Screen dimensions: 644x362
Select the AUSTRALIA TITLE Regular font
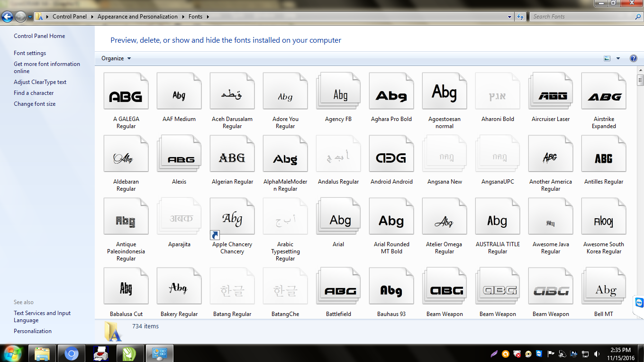(x=498, y=216)
